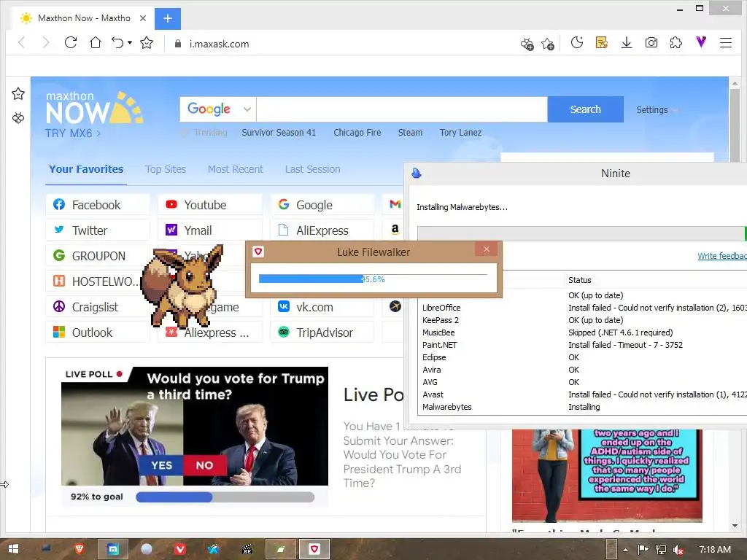Click the screenshot camera icon
Screen dimensions: 747x560
coord(651,43)
